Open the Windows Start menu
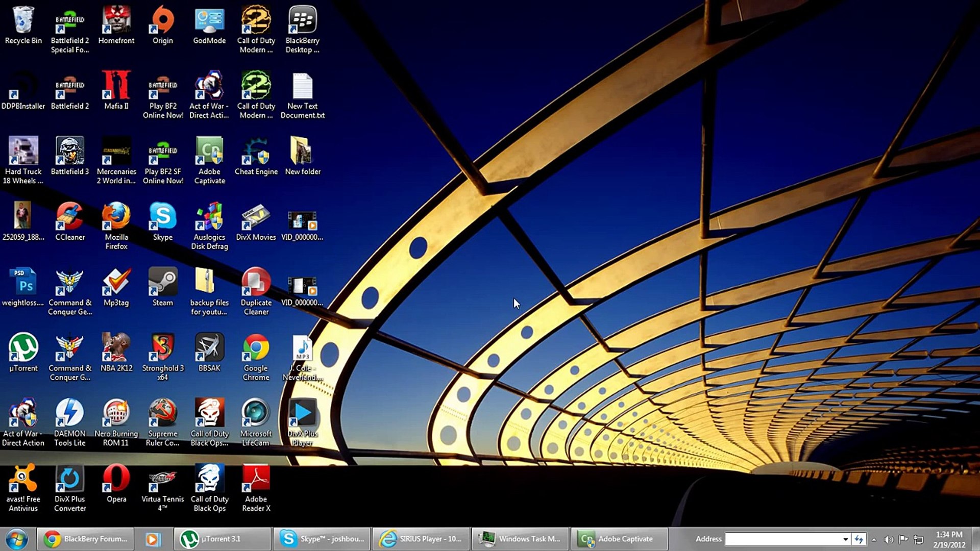Viewport: 980px width, 551px height. point(16,539)
